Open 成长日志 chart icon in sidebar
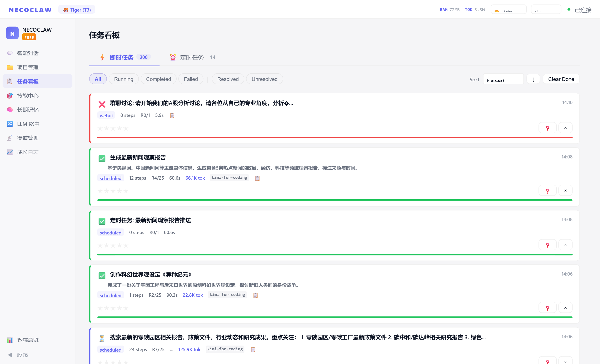The height and width of the screenshot is (364, 600). click(10, 152)
